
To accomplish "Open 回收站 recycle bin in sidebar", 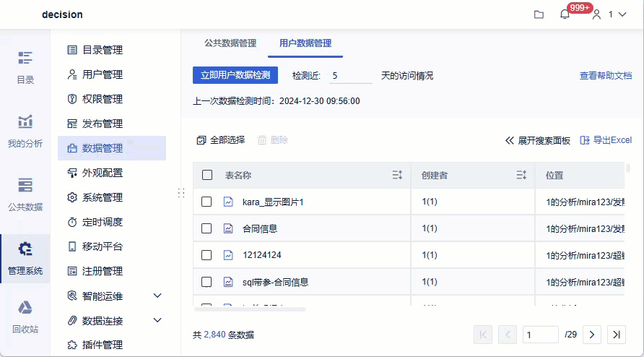I will coord(25,317).
